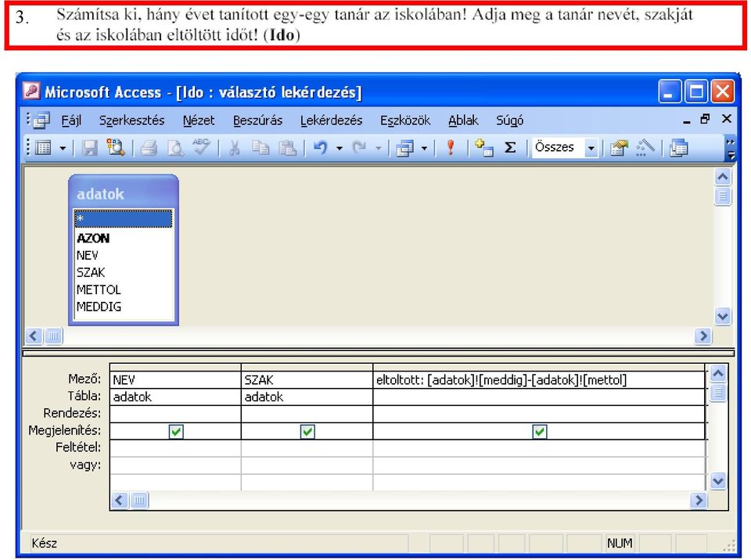Click the Query Type icon

coord(405,148)
